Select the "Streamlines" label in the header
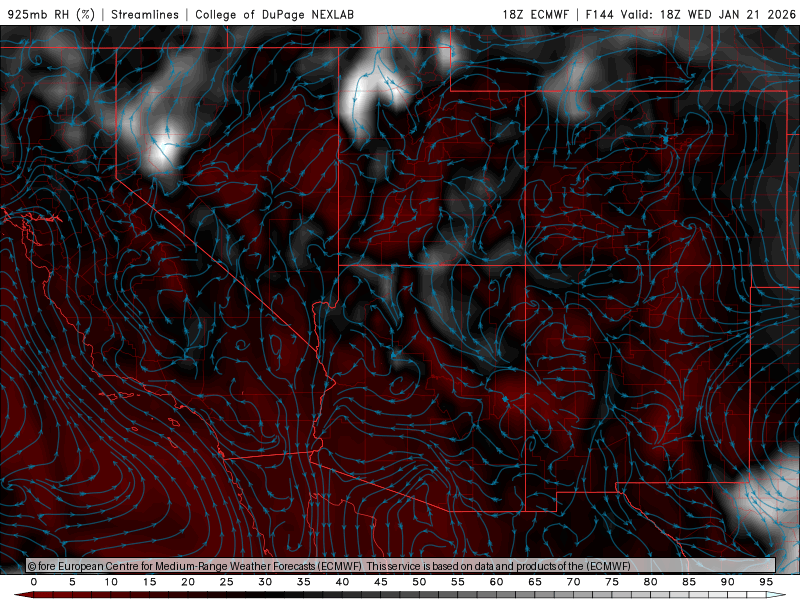Screen dimensions: 800x600 145,14
